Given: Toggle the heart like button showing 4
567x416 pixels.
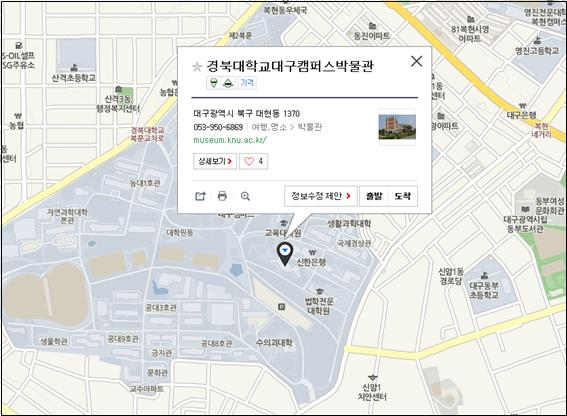Looking at the screenshot, I should click(253, 161).
